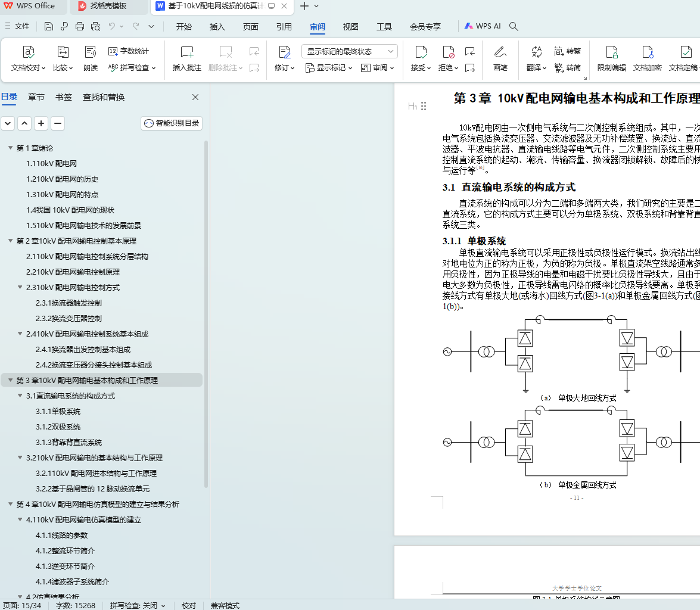This screenshot has width=700, height=610.
Task: Click the 页面: 15/34 page indicator
Action: click(x=22, y=606)
